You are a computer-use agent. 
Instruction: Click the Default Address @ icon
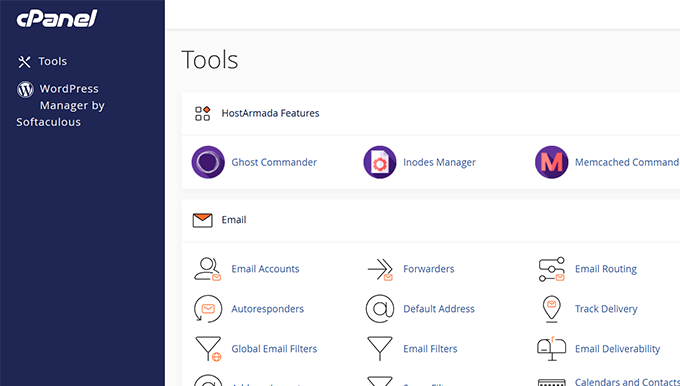[x=380, y=309]
